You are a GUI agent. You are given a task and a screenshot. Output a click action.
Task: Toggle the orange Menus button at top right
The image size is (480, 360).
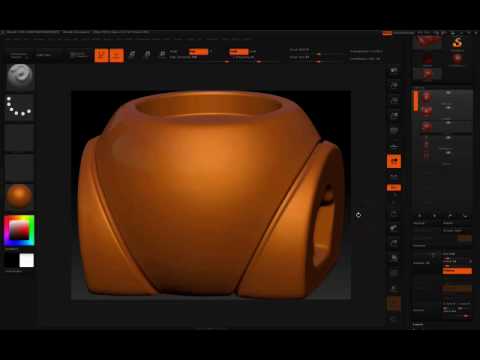pyautogui.click(x=387, y=33)
